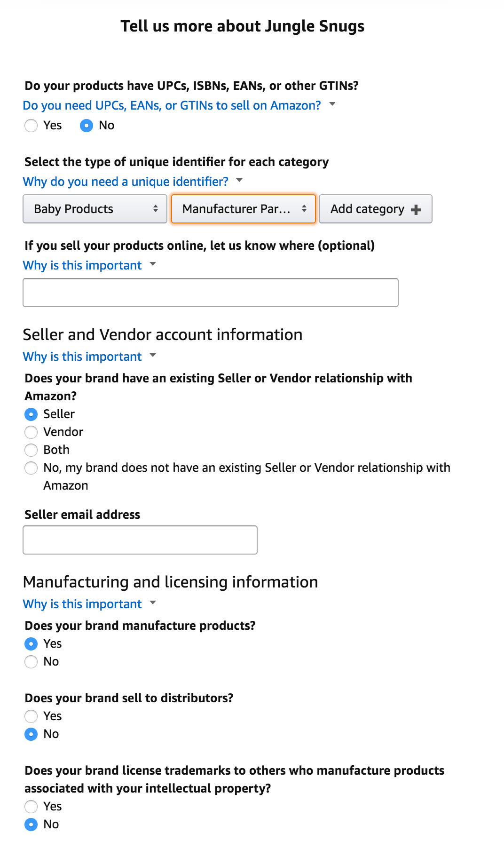The width and height of the screenshot is (504, 841).
Task: Select the Vendor relationship option
Action: click(x=31, y=432)
